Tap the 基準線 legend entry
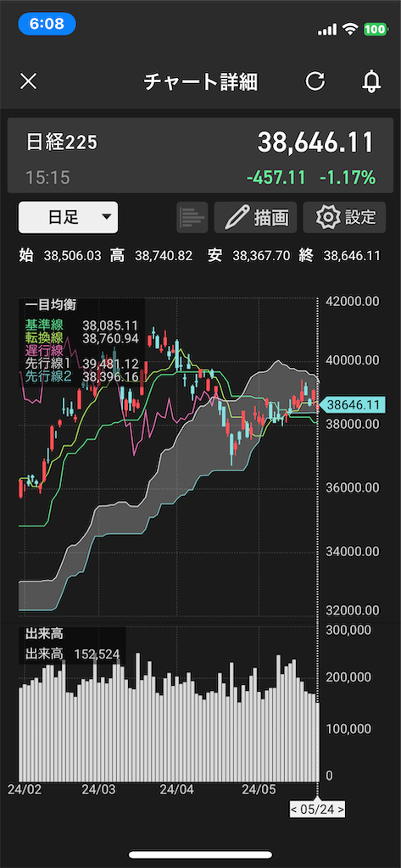 (81, 325)
